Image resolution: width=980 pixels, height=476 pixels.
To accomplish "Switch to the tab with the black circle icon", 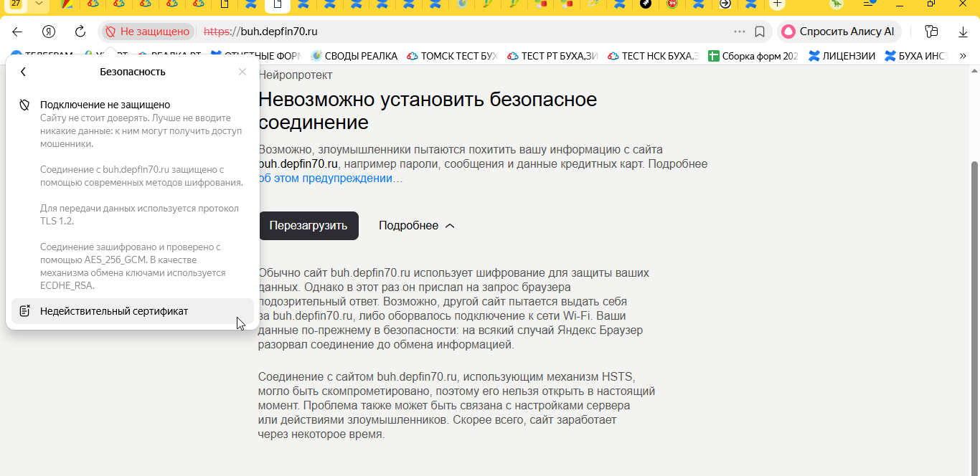I will [646, 4].
